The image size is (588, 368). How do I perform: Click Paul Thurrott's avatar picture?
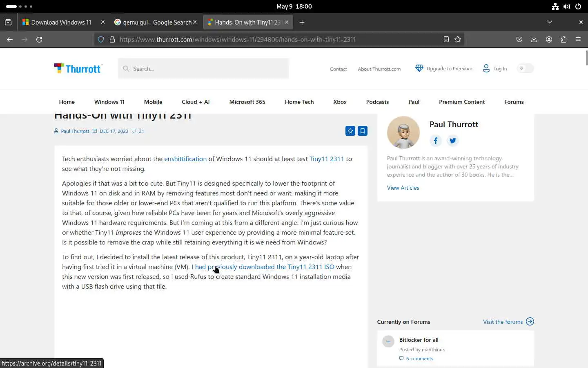point(403,132)
